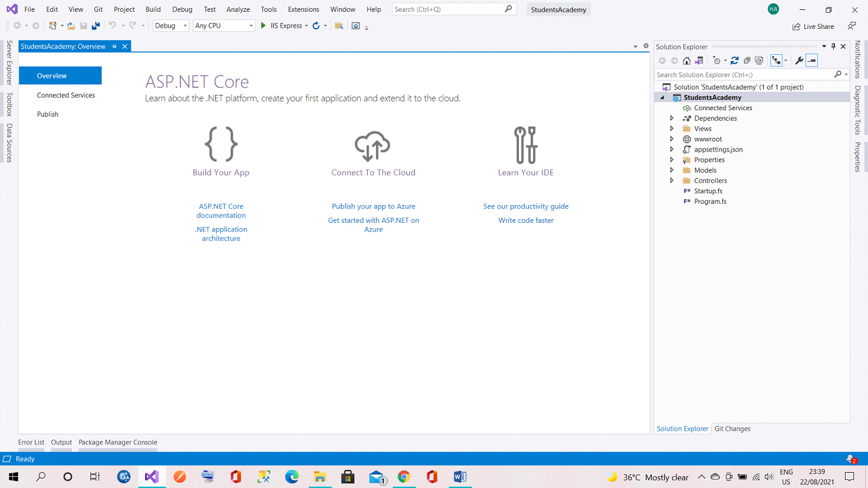Open the Analyze menu
This screenshot has width=868, height=488.
(x=238, y=9)
